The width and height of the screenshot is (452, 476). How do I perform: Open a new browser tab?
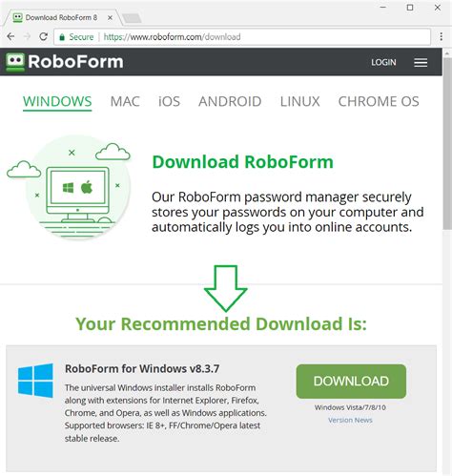click(132, 18)
